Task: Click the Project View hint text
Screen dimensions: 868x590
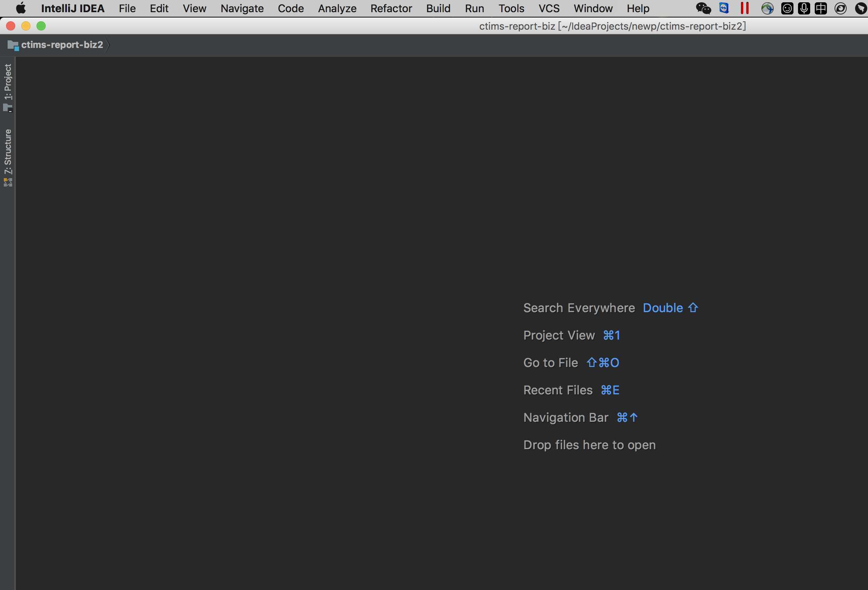Action: [559, 335]
